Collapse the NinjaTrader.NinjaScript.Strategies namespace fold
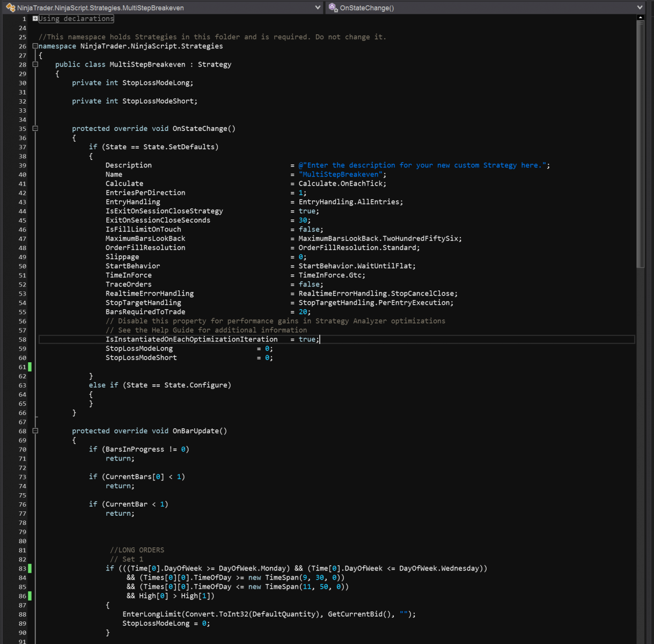Viewport: 654px width, 644px height. point(35,46)
